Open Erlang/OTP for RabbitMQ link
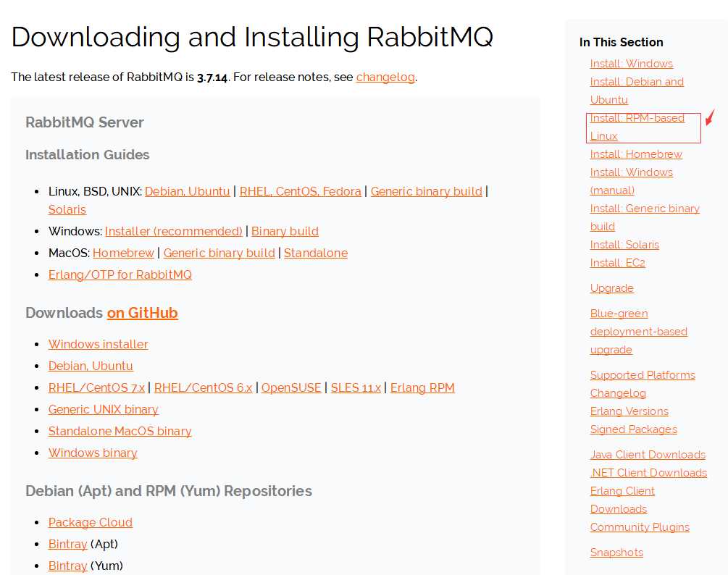 (x=120, y=274)
